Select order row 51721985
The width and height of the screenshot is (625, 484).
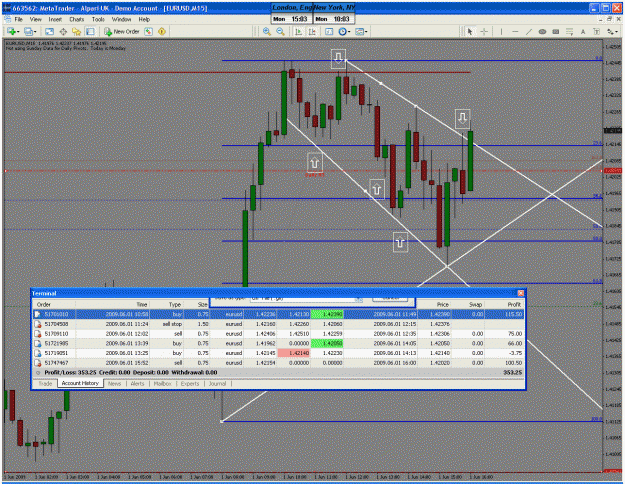[x=279, y=343]
